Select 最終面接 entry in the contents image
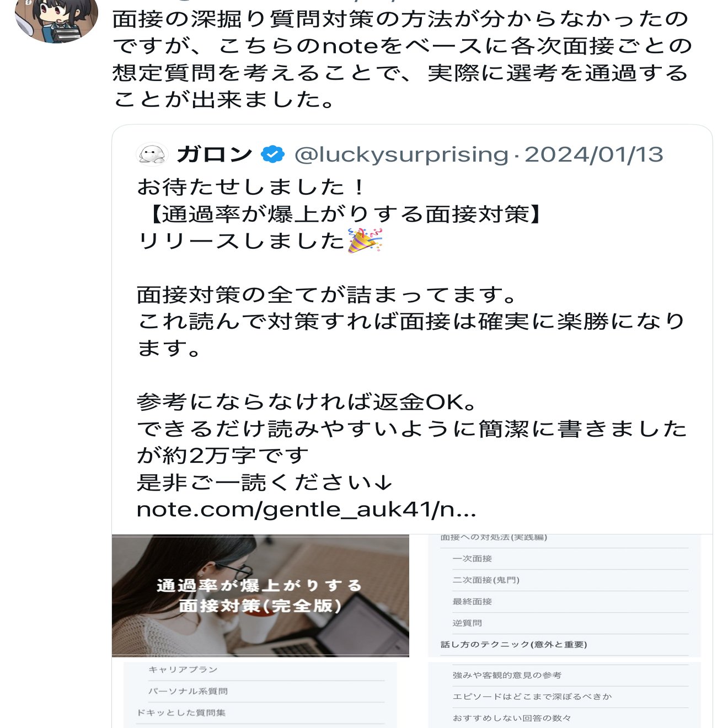The image size is (728, 728). pyautogui.click(x=472, y=602)
